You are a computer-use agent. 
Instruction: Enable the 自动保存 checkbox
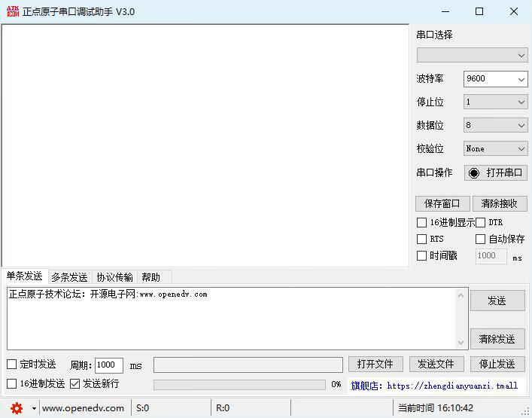480,239
